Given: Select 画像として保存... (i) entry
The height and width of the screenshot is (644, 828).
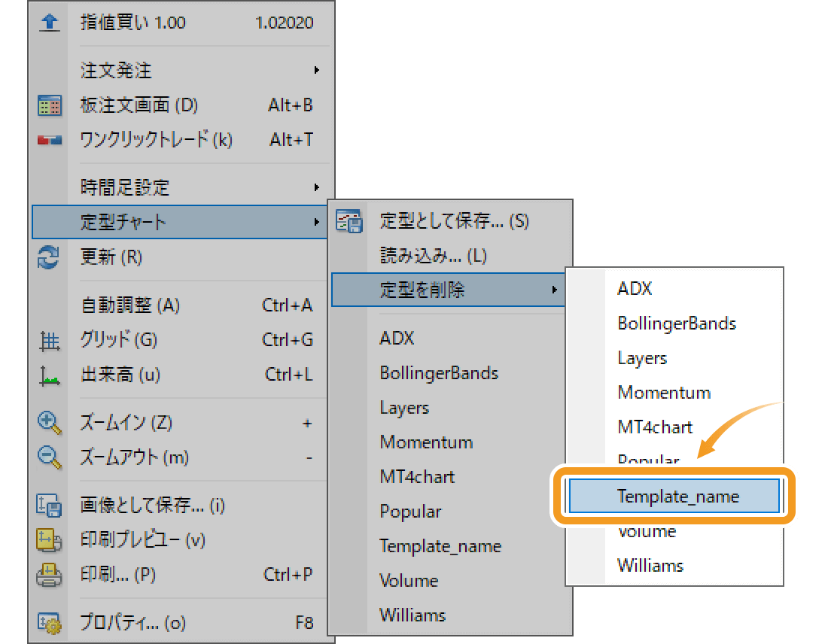Looking at the screenshot, I should [x=180, y=506].
